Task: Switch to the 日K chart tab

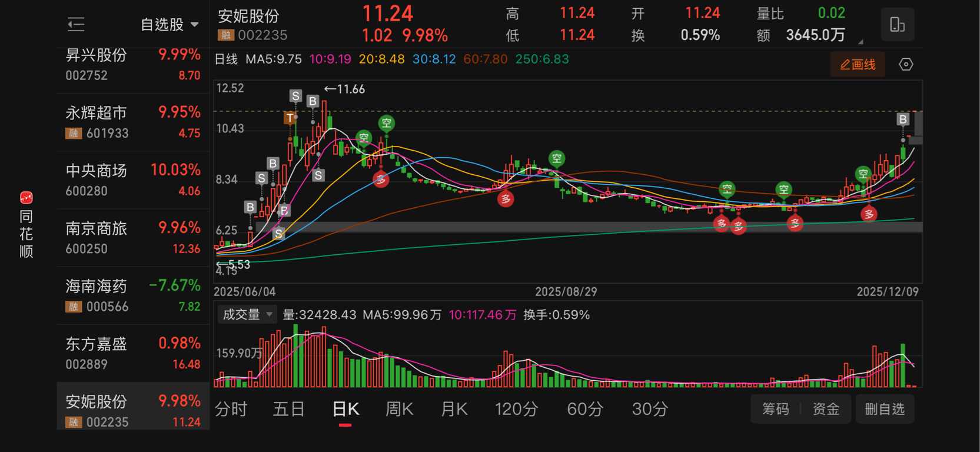Action: click(346, 409)
